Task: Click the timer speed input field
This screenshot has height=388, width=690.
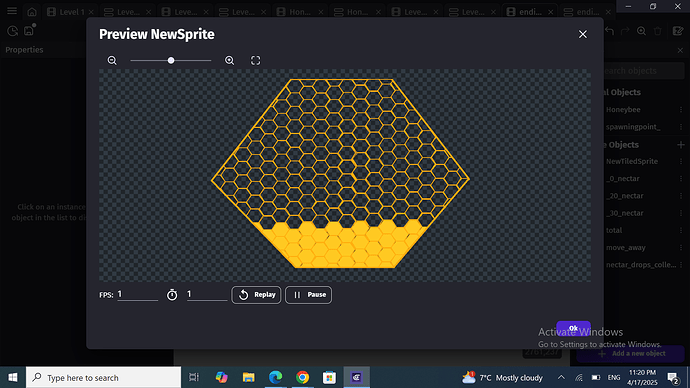Action: coord(207,294)
